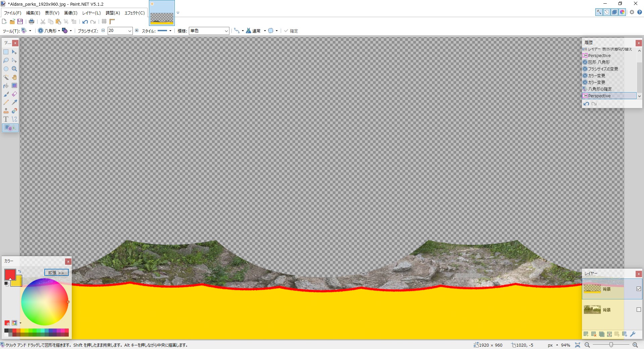The height and width of the screenshot is (349, 644).
Task: Select the Magic Wand tool
Action: [x=6, y=77]
